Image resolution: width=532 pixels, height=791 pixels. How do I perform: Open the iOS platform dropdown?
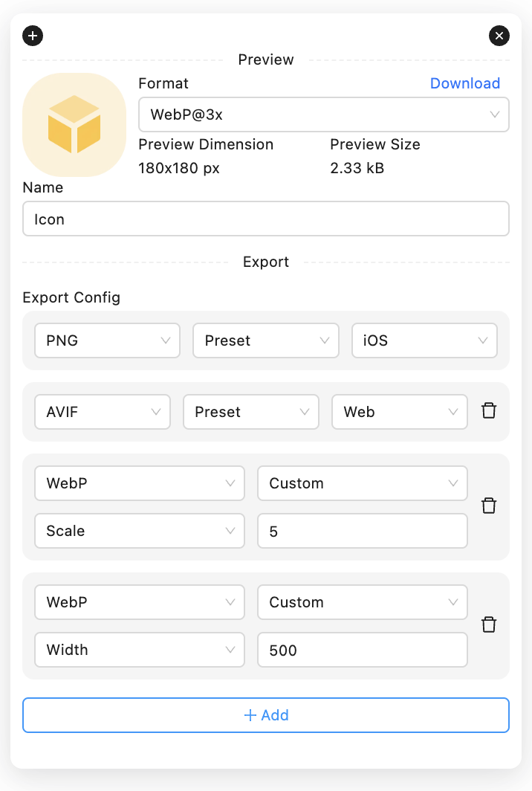424,340
